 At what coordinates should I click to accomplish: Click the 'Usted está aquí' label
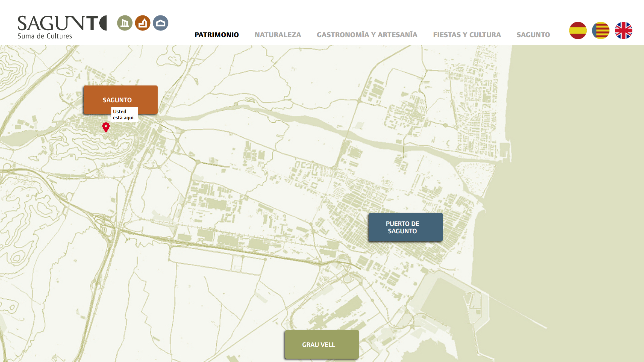click(124, 115)
